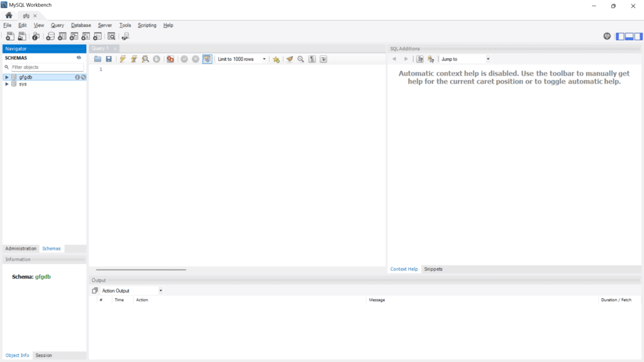Open the Query menu
The height and width of the screenshot is (362, 644).
tap(57, 25)
